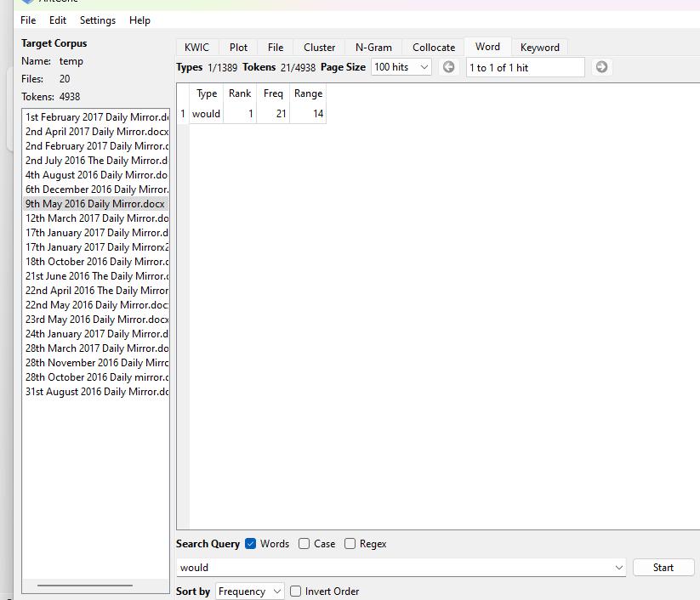Click frequency value 21 in results

(273, 114)
